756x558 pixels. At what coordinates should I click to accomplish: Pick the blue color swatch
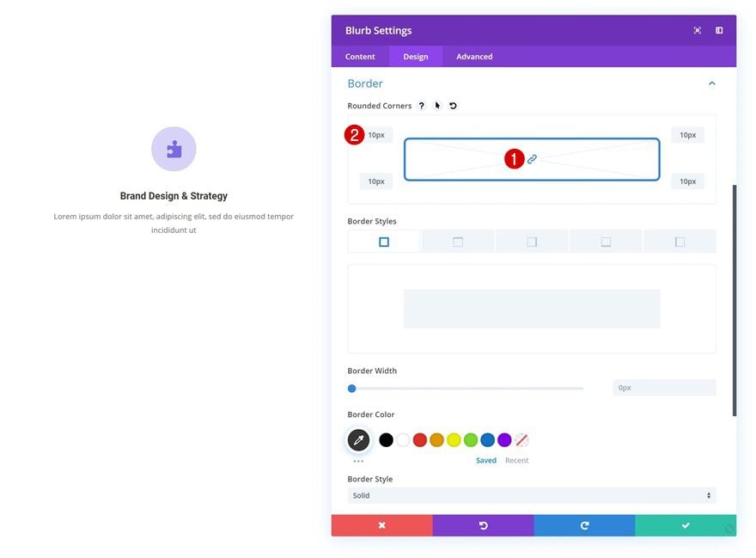coord(487,439)
